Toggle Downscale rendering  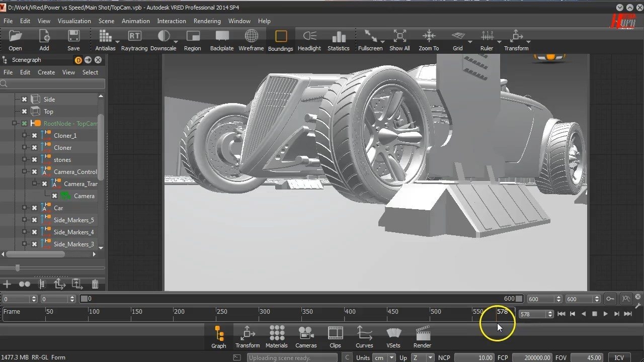point(164,36)
